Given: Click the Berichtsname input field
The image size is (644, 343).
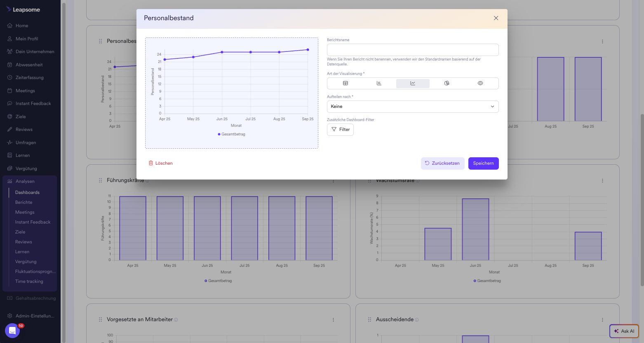Looking at the screenshot, I should pos(412,50).
